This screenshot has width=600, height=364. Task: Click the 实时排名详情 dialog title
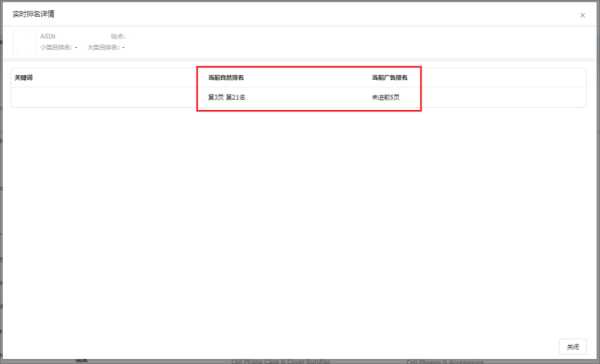point(34,14)
